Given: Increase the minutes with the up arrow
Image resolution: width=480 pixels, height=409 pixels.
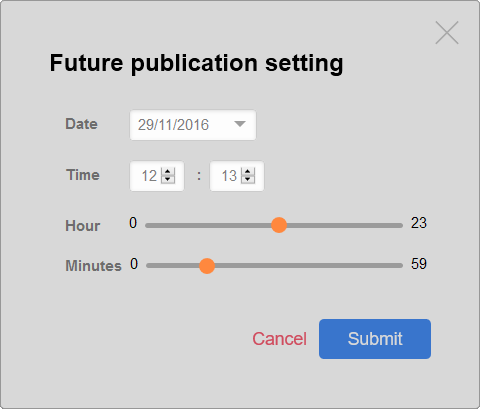Looking at the screenshot, I should [248, 172].
